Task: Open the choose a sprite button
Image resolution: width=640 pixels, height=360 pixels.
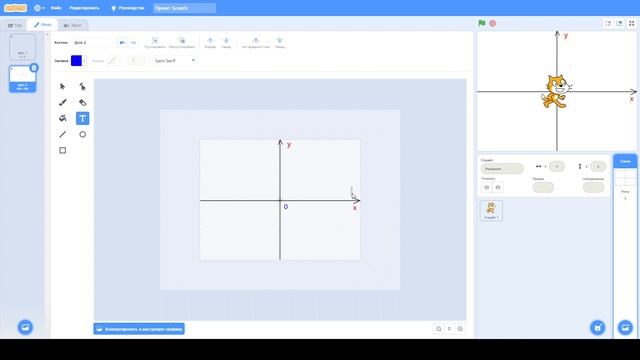Action: click(x=598, y=327)
